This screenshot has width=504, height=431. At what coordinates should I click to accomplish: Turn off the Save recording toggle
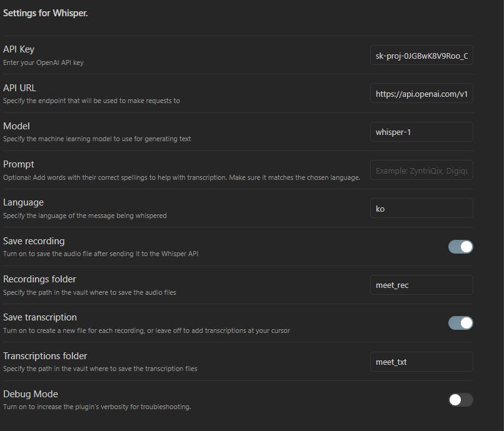(x=460, y=247)
